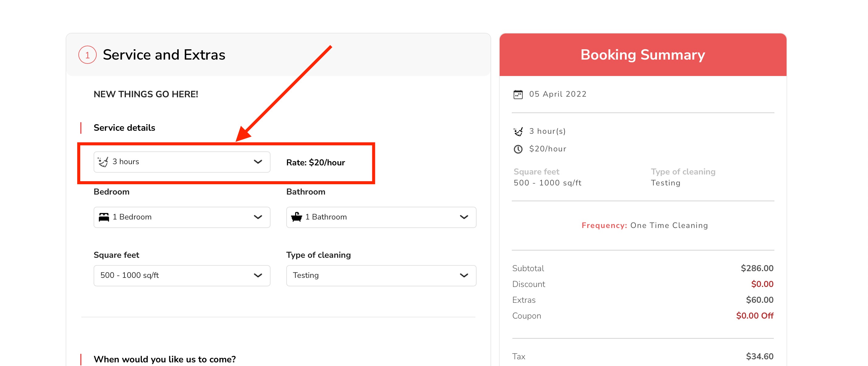Click the Coupon $0.00 Off amount
This screenshot has height=366, width=868.
(755, 316)
